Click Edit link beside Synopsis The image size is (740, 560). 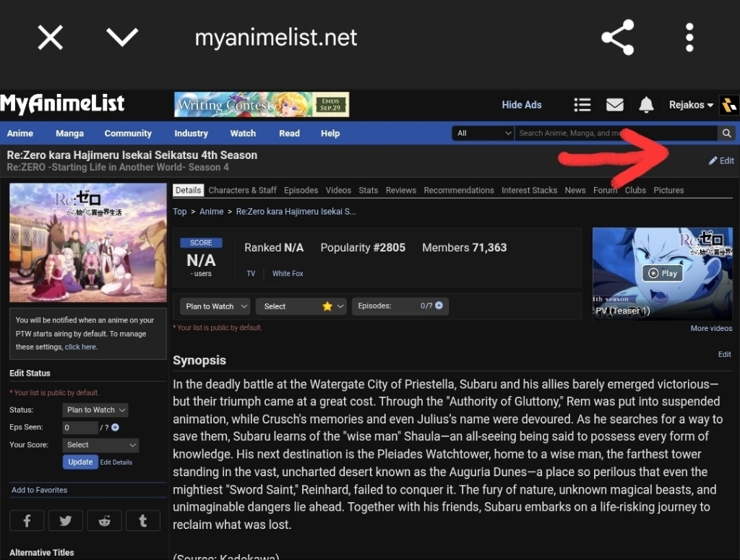pyautogui.click(x=724, y=354)
